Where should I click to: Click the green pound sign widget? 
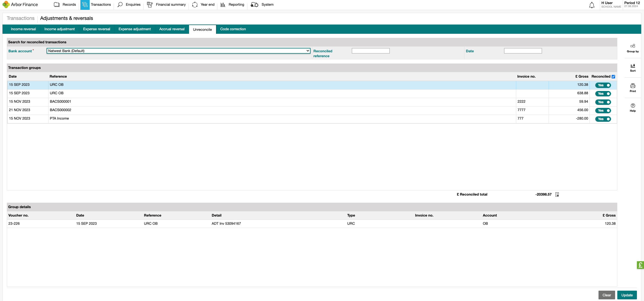640,265
